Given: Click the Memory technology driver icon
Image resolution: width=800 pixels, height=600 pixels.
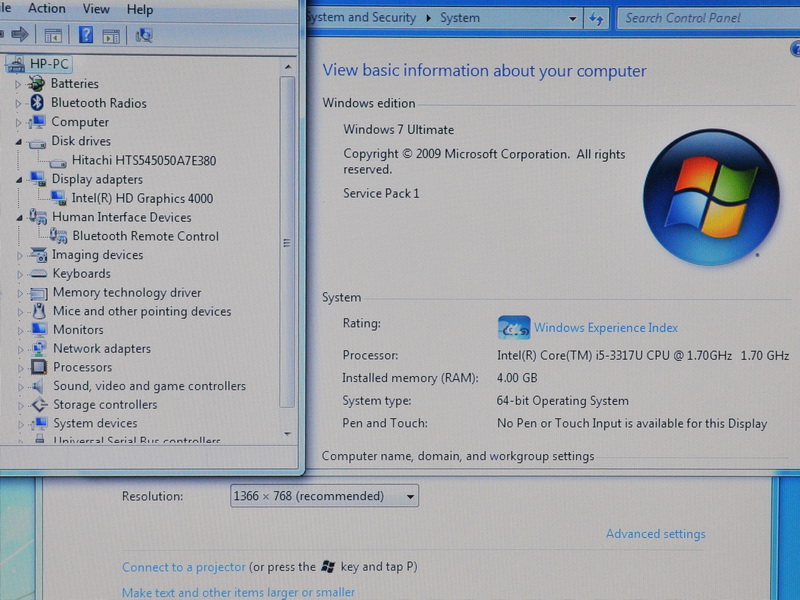Looking at the screenshot, I should pos(38,293).
